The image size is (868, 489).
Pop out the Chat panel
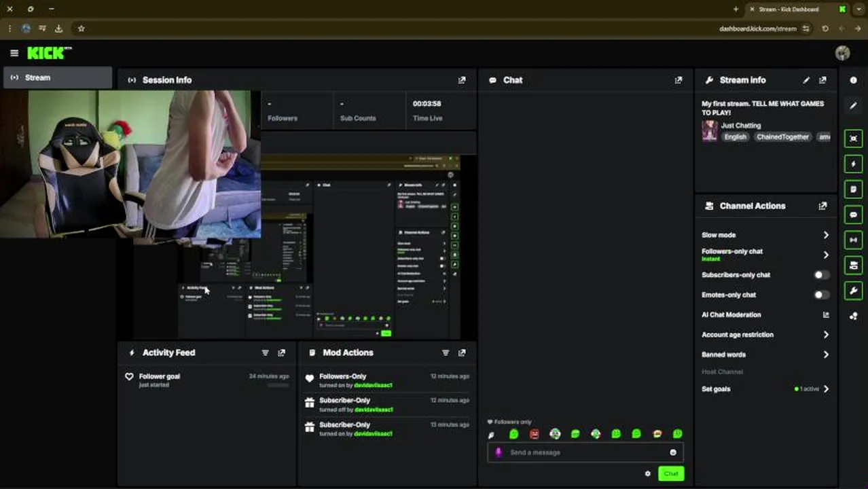point(678,80)
